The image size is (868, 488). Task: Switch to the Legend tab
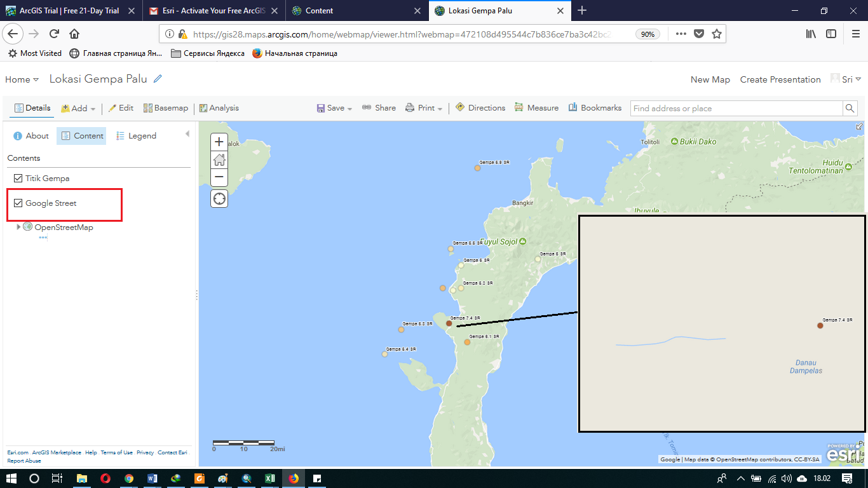pos(136,136)
